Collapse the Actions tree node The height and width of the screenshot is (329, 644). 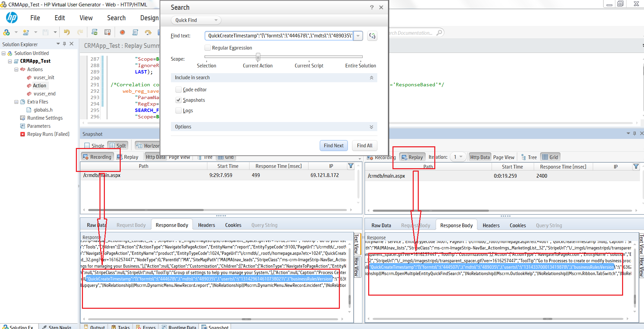pos(16,69)
